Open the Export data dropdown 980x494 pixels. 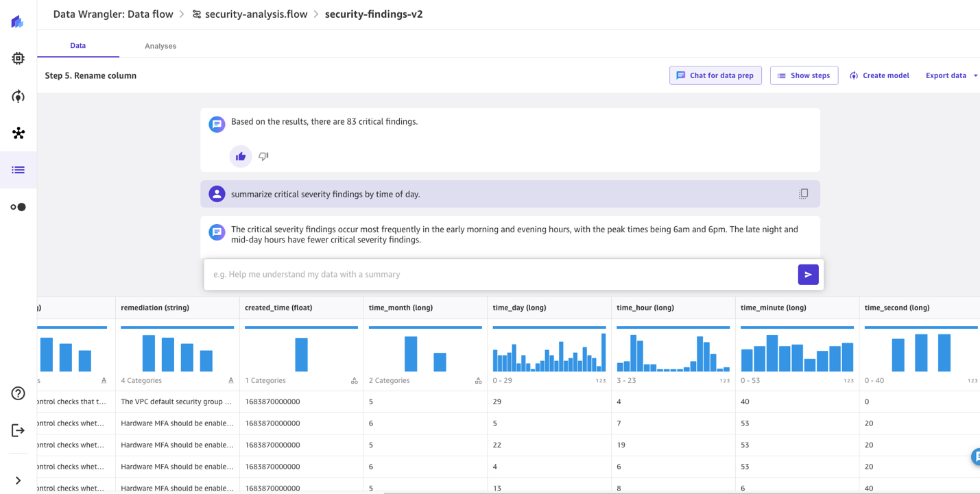pyautogui.click(x=951, y=75)
